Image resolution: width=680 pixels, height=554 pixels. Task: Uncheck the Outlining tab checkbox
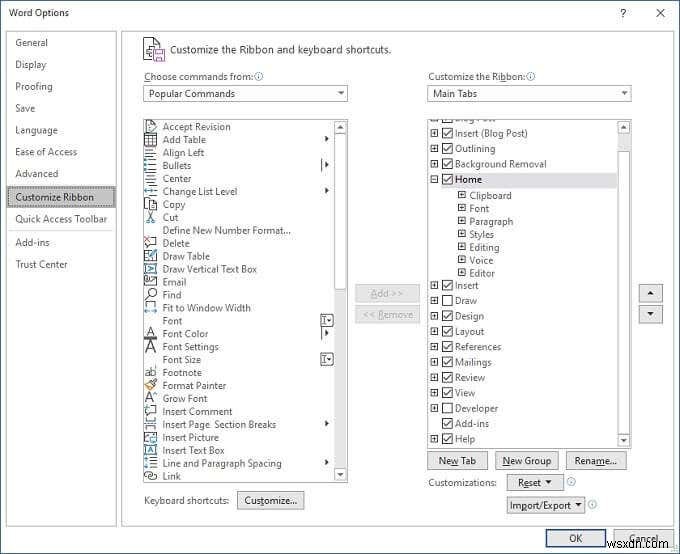(x=447, y=148)
